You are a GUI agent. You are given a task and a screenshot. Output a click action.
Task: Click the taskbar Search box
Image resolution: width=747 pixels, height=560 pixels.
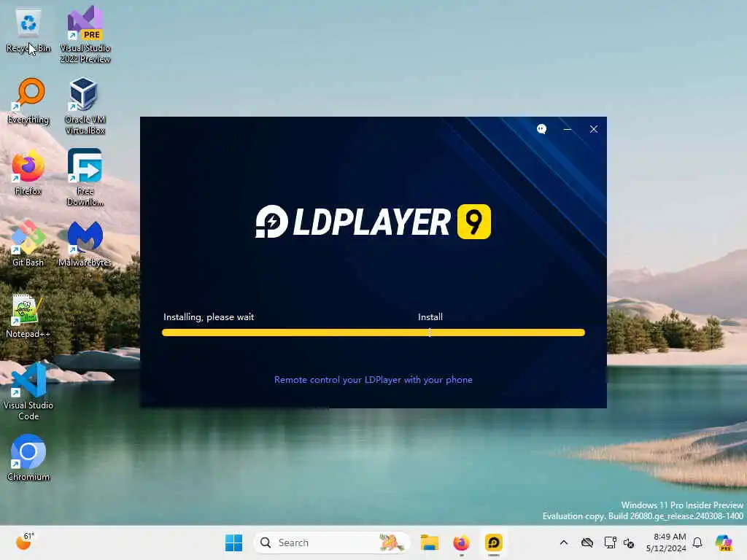pyautogui.click(x=332, y=542)
